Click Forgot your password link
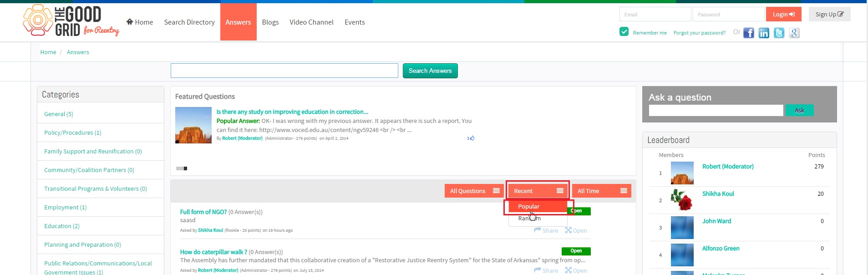The height and width of the screenshot is (275, 868). click(700, 33)
